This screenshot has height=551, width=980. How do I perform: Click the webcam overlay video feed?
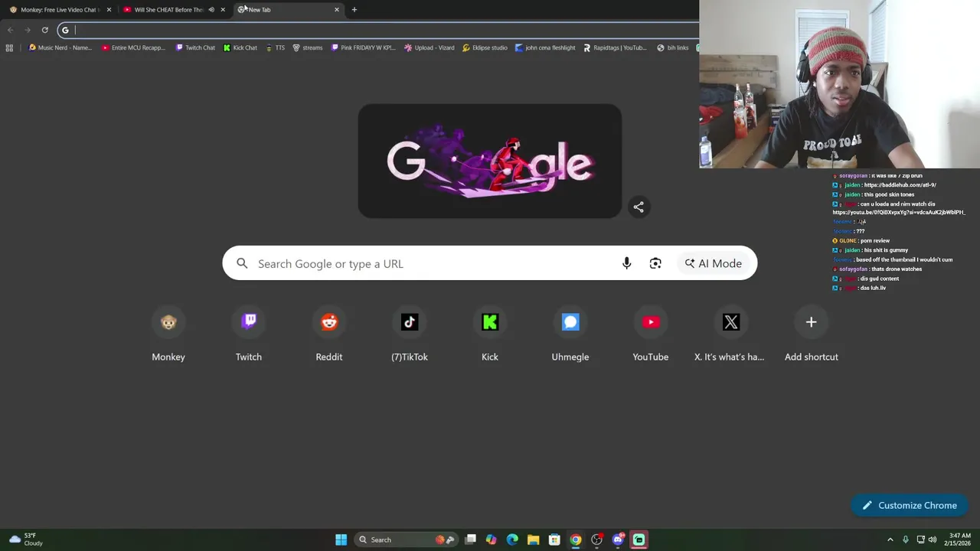(x=839, y=84)
